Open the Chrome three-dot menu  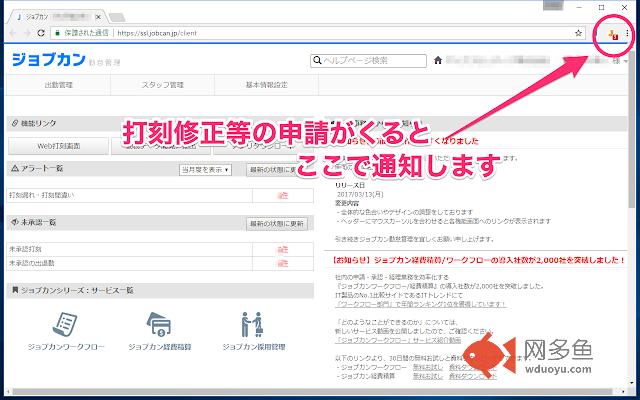(627, 33)
